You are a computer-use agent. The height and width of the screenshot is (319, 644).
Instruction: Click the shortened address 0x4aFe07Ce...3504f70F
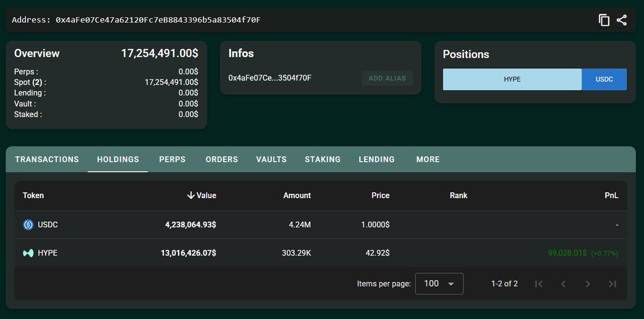tap(270, 78)
